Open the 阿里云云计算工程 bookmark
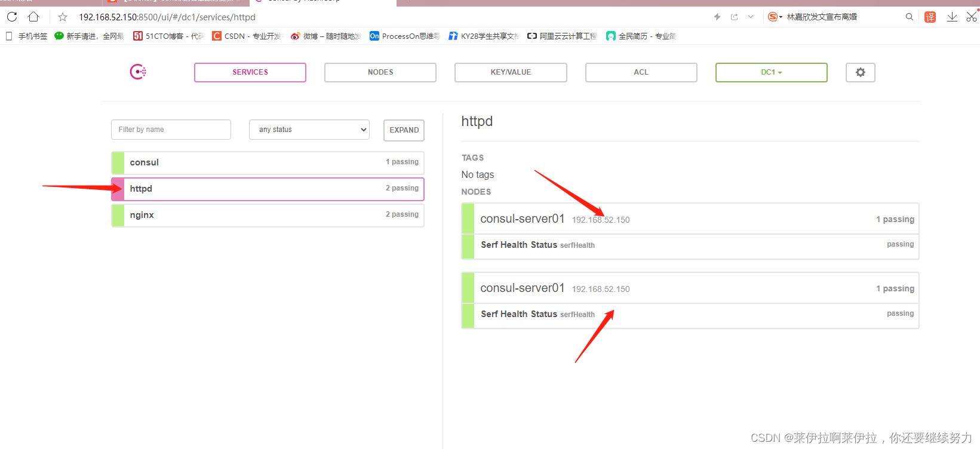The width and height of the screenshot is (980, 449). click(562, 36)
